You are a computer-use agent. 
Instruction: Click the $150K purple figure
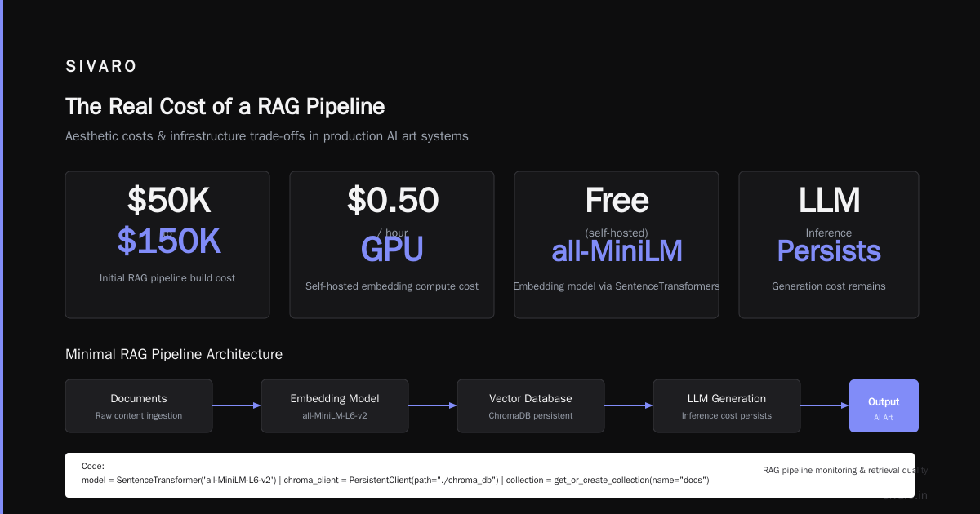(x=169, y=241)
